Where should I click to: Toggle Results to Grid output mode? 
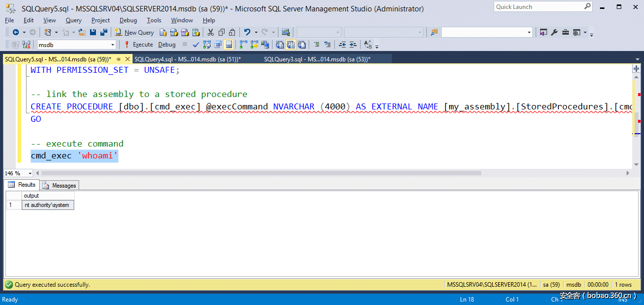click(x=290, y=45)
